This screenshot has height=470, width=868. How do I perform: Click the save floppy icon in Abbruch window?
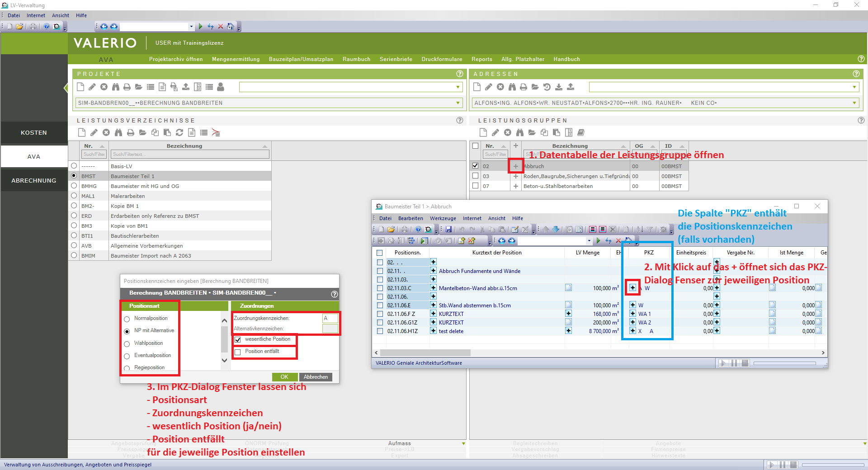(x=448, y=229)
